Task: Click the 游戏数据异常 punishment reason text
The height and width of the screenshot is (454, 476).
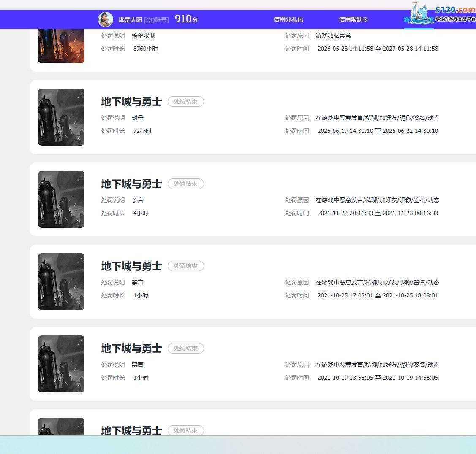Action: point(333,35)
